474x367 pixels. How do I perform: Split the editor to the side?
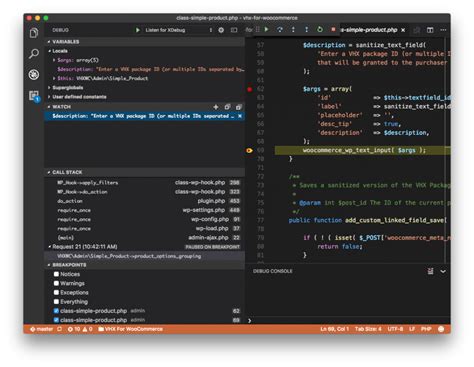click(x=430, y=30)
